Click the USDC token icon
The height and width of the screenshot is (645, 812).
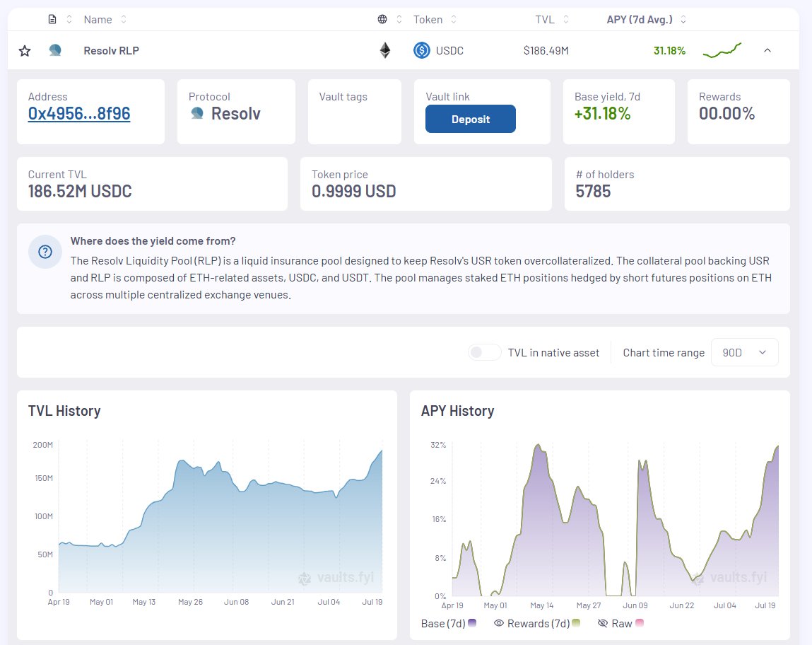[421, 50]
